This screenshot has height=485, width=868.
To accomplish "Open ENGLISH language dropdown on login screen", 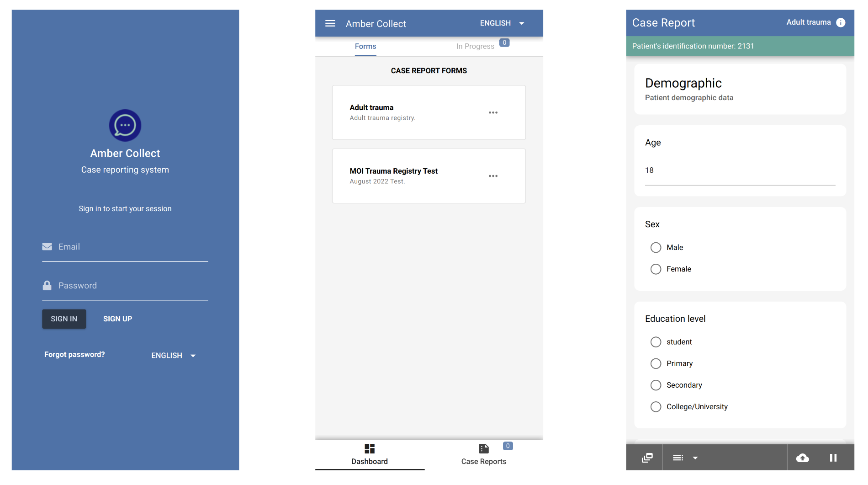I will [174, 355].
